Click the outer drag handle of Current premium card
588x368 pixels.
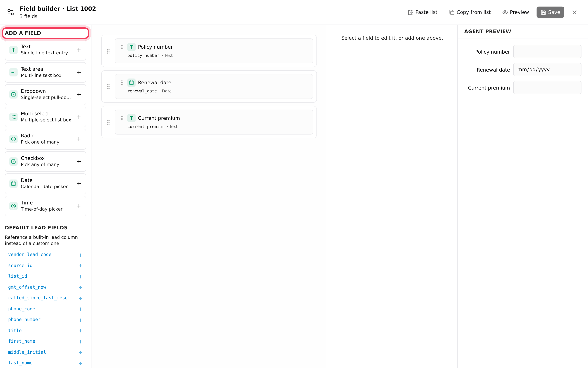[x=108, y=122]
